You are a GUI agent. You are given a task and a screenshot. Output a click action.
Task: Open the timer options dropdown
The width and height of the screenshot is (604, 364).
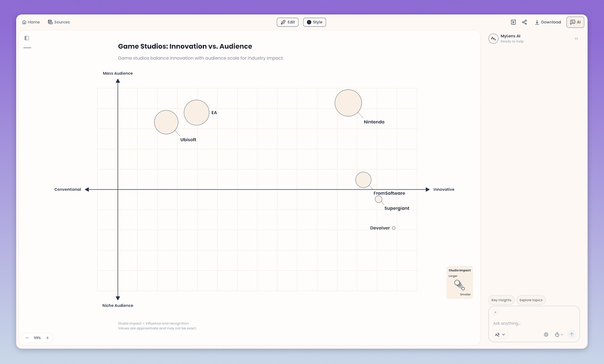coord(559,334)
